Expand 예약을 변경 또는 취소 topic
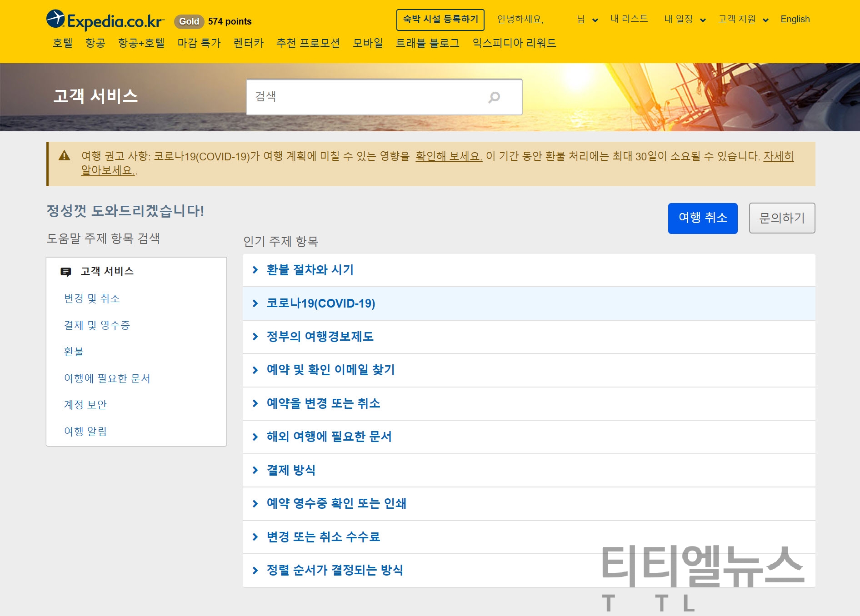Screen dimensions: 860x616 529,403
